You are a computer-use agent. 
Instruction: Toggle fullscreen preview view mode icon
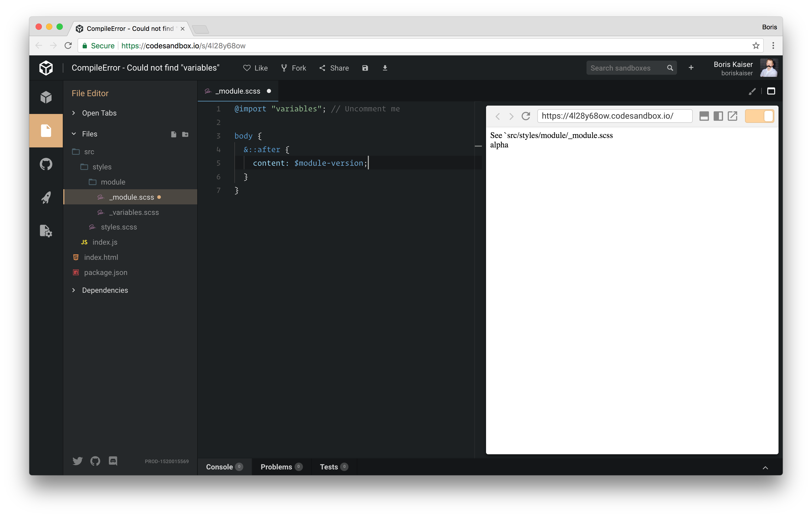tap(771, 91)
